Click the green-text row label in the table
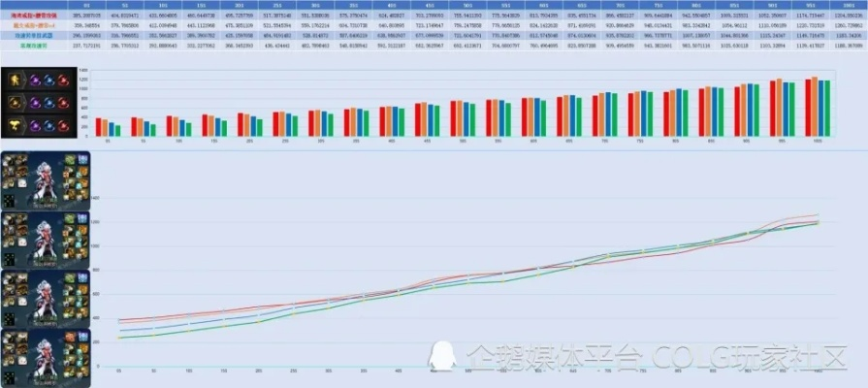This screenshot has height=388, width=868. pyautogui.click(x=35, y=45)
